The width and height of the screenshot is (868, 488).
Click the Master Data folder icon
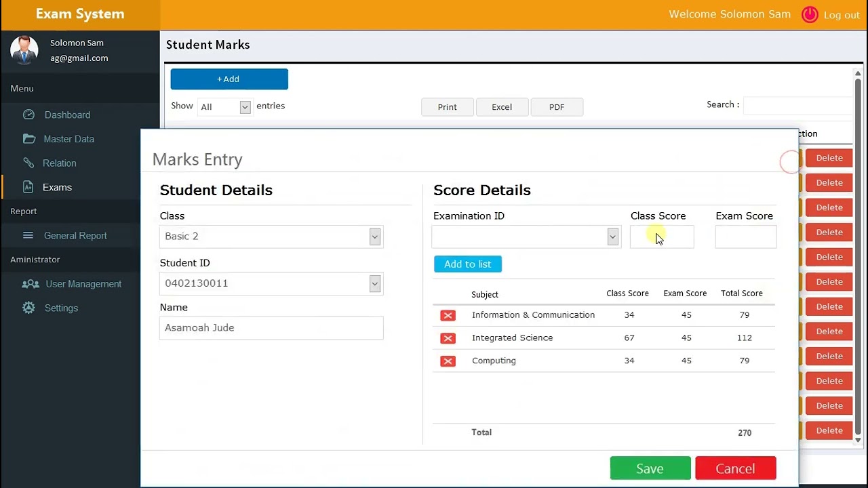(x=28, y=139)
